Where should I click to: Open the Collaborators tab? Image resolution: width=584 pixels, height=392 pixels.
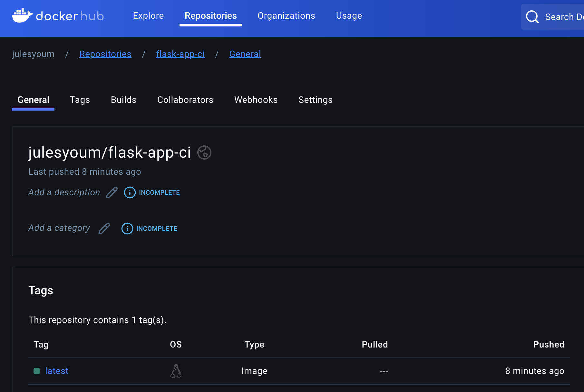coord(185,100)
